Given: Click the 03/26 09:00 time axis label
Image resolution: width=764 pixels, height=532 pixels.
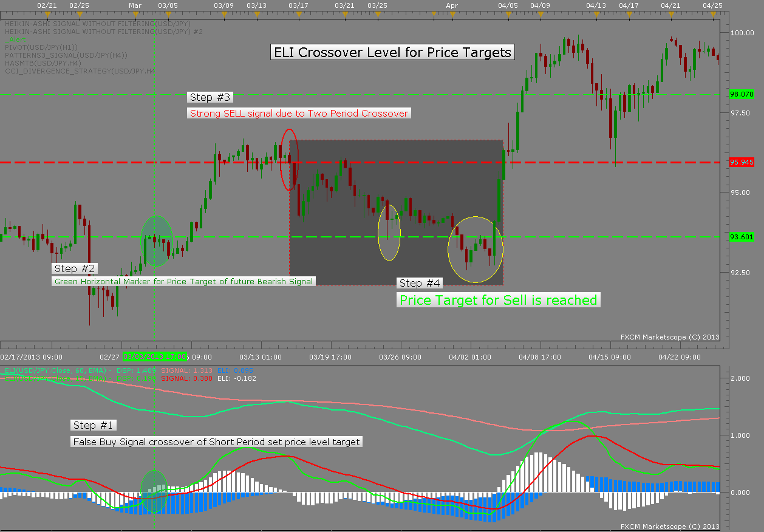Looking at the screenshot, I should (400, 357).
